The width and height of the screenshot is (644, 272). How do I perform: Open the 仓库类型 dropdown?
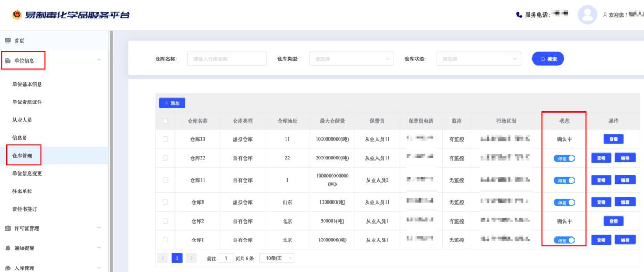coord(351,59)
